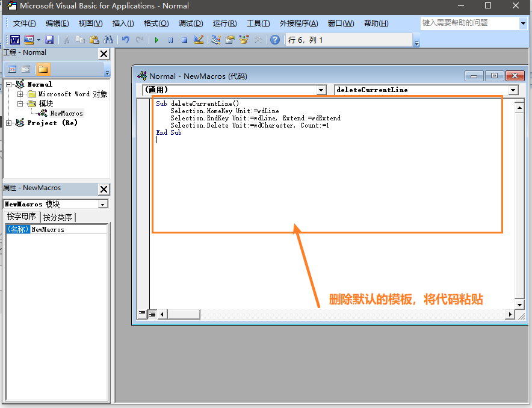Open VBA Help with the question mark icon

tap(275, 40)
